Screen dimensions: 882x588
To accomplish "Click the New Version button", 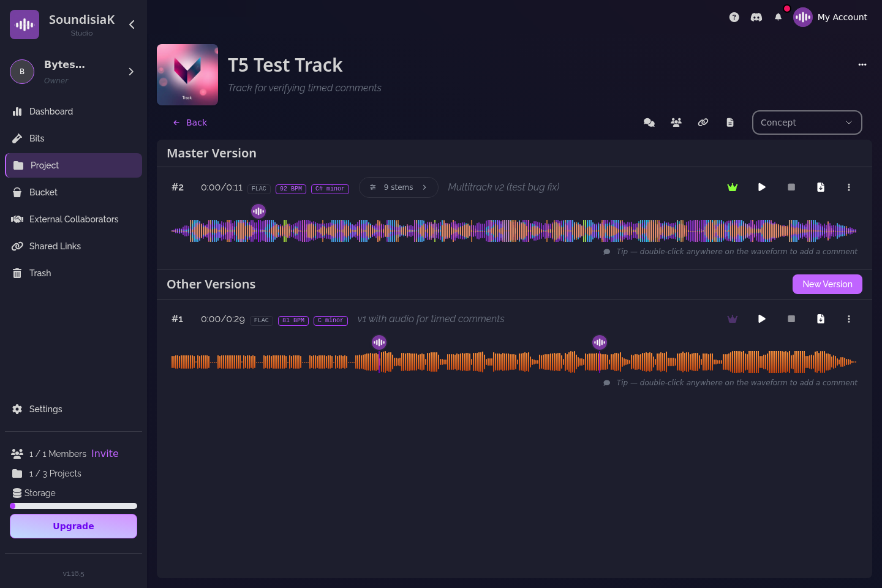I will point(827,284).
